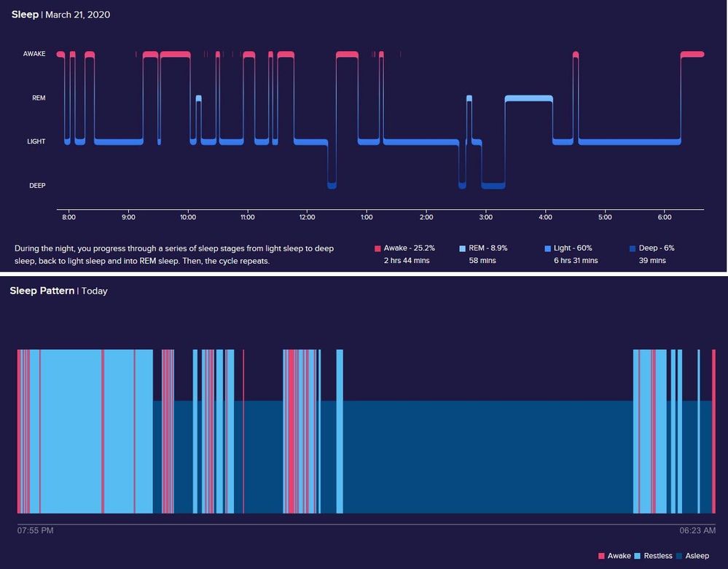This screenshot has width=728, height=569.
Task: Click the 'Restless' label in Sleep Pattern legend
Action: (658, 556)
